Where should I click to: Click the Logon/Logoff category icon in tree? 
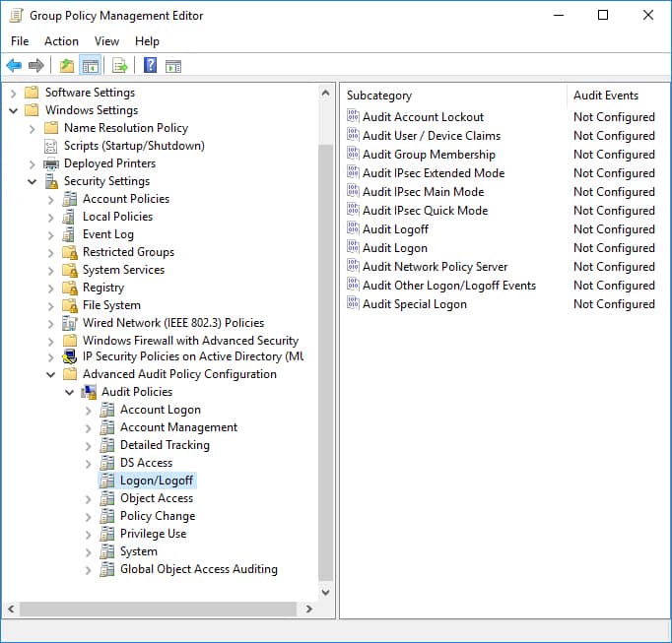(107, 481)
